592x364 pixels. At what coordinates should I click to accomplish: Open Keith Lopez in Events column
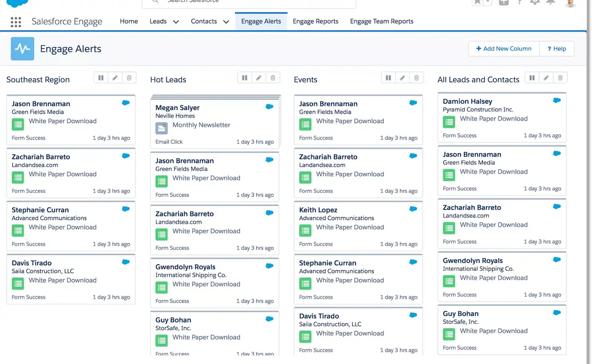[318, 210]
